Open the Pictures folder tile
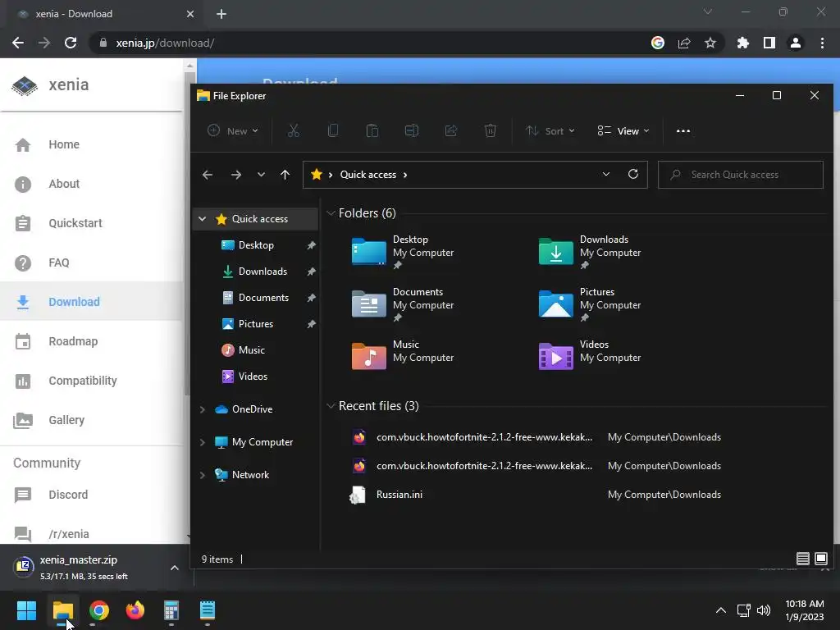Screen dimensions: 840x630 pos(590,304)
